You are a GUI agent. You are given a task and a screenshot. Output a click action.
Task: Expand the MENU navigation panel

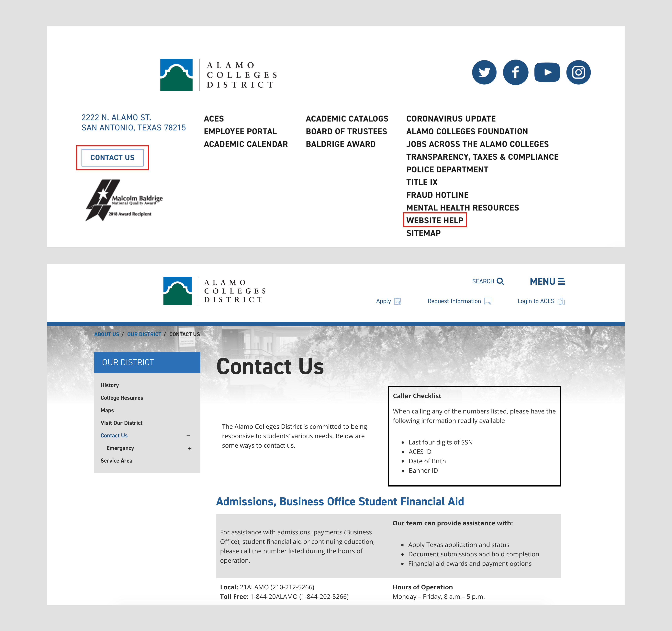pyautogui.click(x=547, y=281)
